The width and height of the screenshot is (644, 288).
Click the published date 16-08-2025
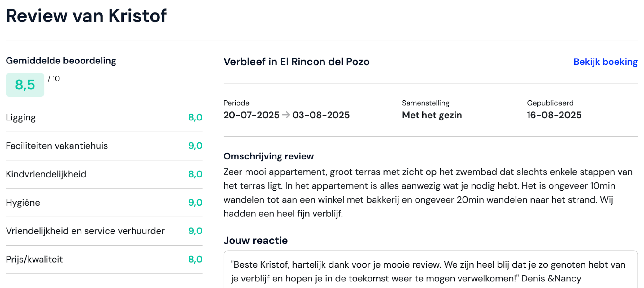pyautogui.click(x=554, y=115)
